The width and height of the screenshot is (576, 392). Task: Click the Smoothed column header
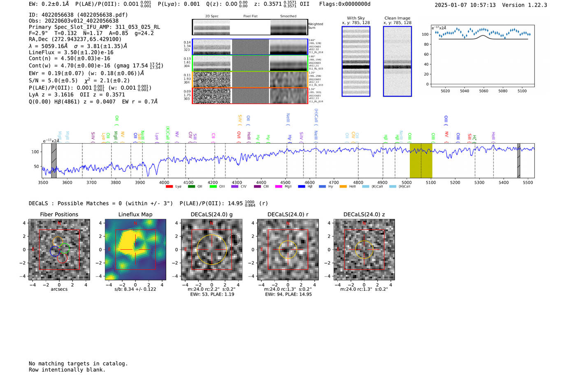pos(288,16)
